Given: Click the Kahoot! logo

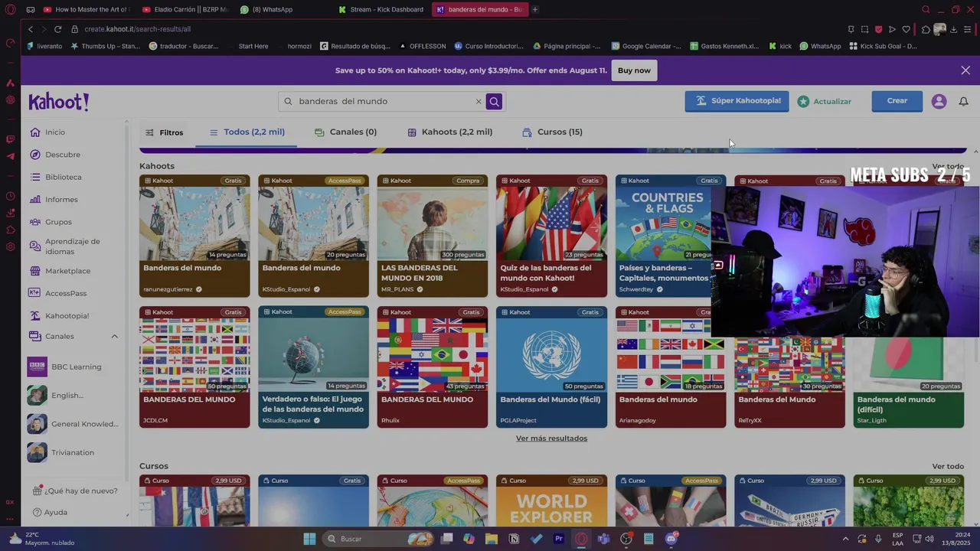Looking at the screenshot, I should pos(59,101).
